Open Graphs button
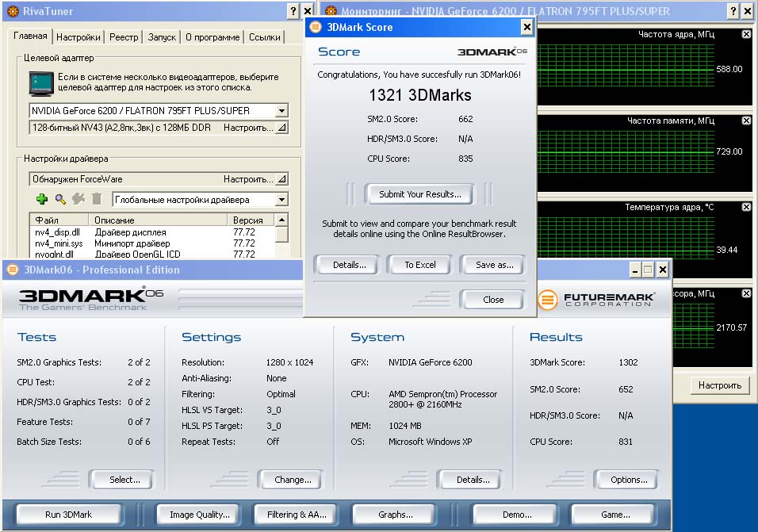This screenshot has height=532, width=758. [396, 515]
